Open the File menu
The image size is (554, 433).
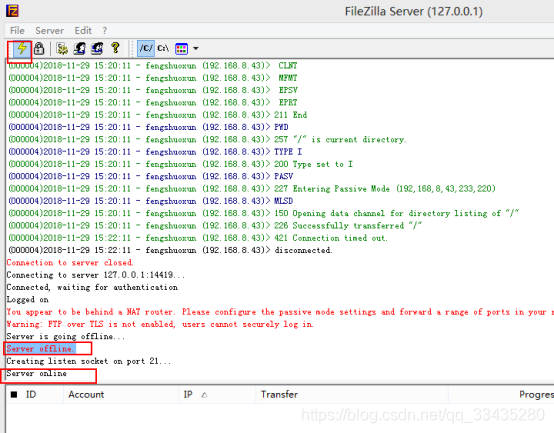17,31
